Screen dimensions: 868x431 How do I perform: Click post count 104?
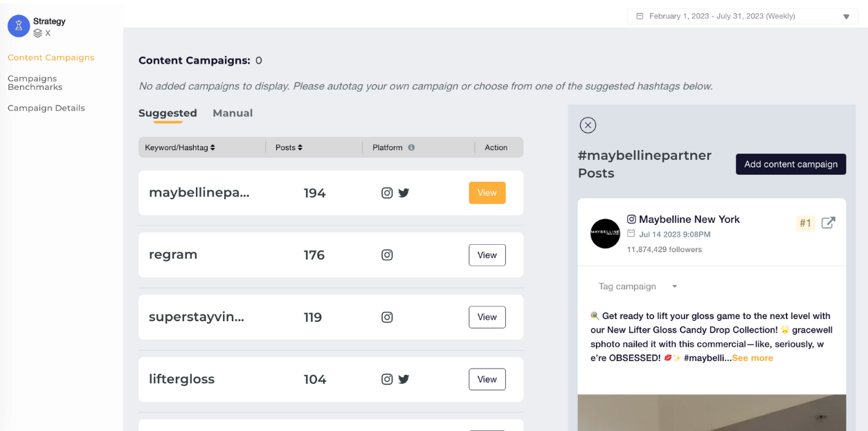coord(315,379)
